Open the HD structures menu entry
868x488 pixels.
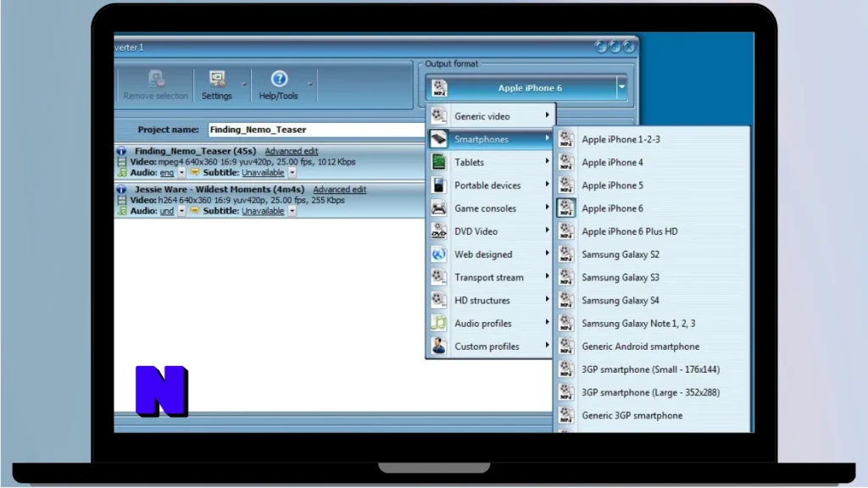[x=490, y=300]
